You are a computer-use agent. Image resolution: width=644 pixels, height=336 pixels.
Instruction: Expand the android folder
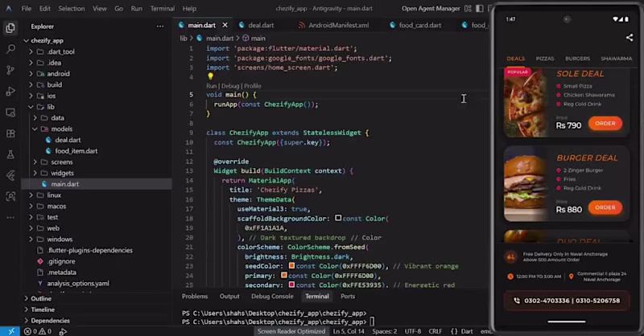(x=31, y=74)
